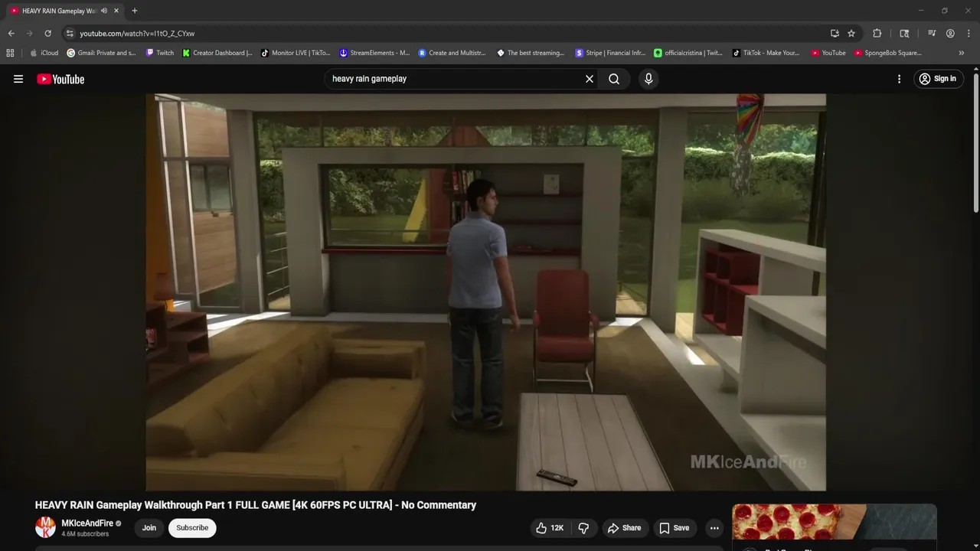Open a new browser tab

135,11
